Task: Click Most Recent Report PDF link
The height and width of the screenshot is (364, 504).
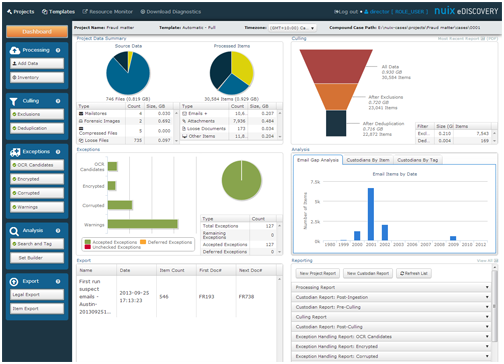Action: coord(467,39)
